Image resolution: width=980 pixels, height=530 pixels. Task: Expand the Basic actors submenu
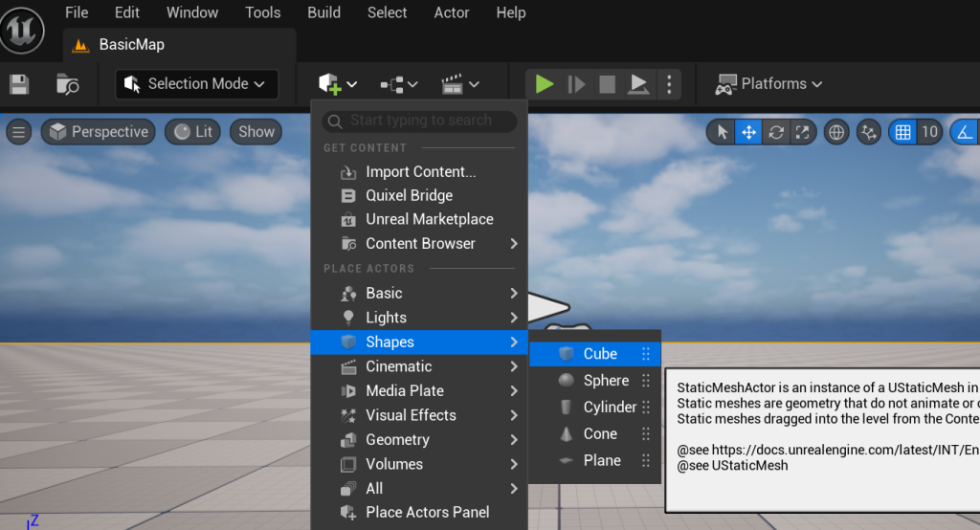click(419, 293)
